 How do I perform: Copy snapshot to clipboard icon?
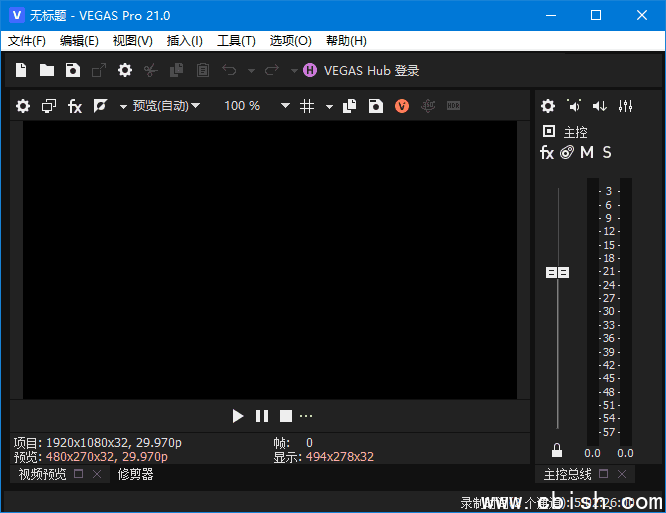pos(350,106)
